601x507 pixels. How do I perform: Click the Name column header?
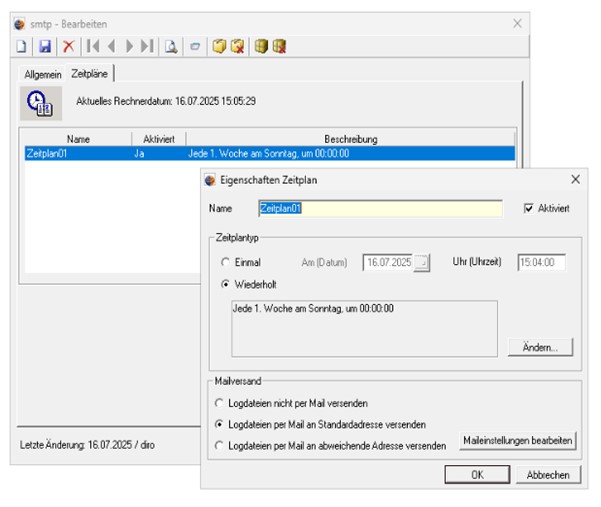click(78, 139)
